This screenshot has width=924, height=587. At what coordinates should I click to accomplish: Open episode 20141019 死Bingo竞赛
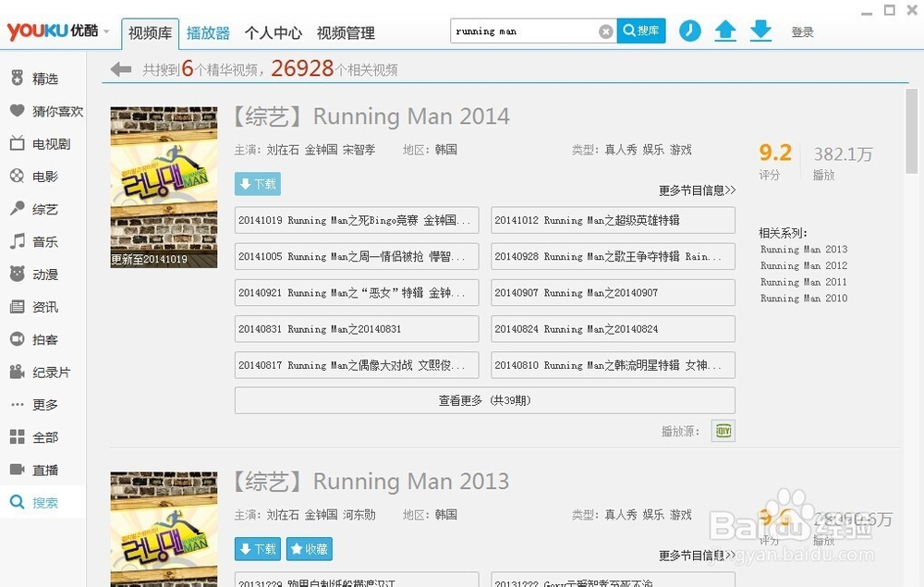(x=357, y=220)
